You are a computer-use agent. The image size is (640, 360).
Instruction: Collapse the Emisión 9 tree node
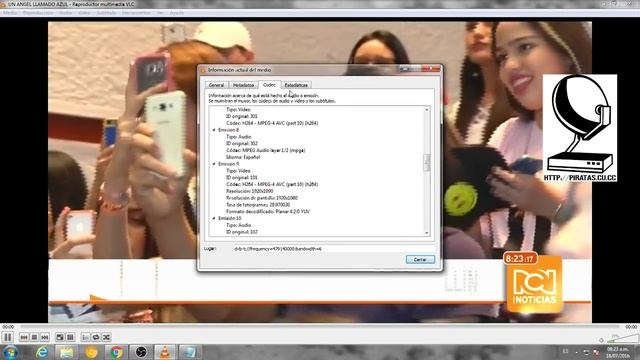pos(214,164)
